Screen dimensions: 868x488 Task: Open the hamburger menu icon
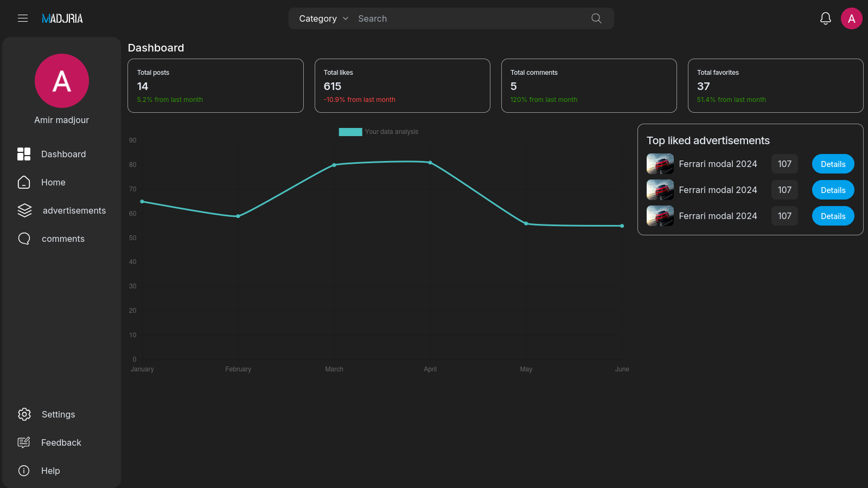tap(23, 18)
